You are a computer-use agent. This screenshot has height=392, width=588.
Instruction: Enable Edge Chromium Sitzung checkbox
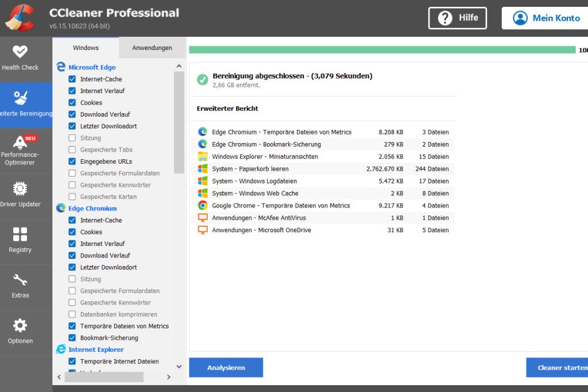(x=72, y=279)
